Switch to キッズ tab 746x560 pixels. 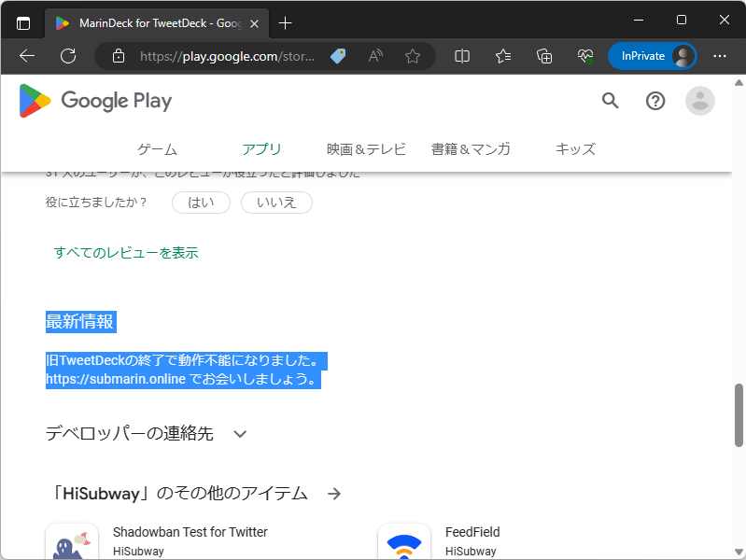click(x=575, y=149)
